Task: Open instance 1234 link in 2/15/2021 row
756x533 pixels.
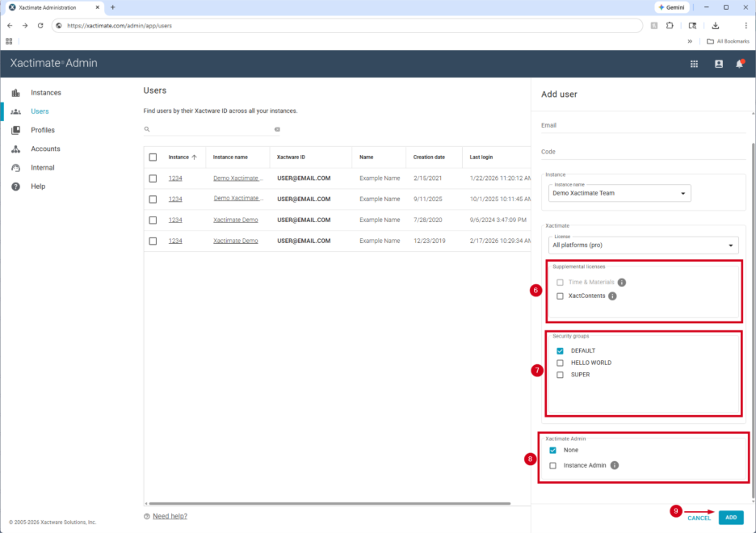Action: click(x=175, y=178)
